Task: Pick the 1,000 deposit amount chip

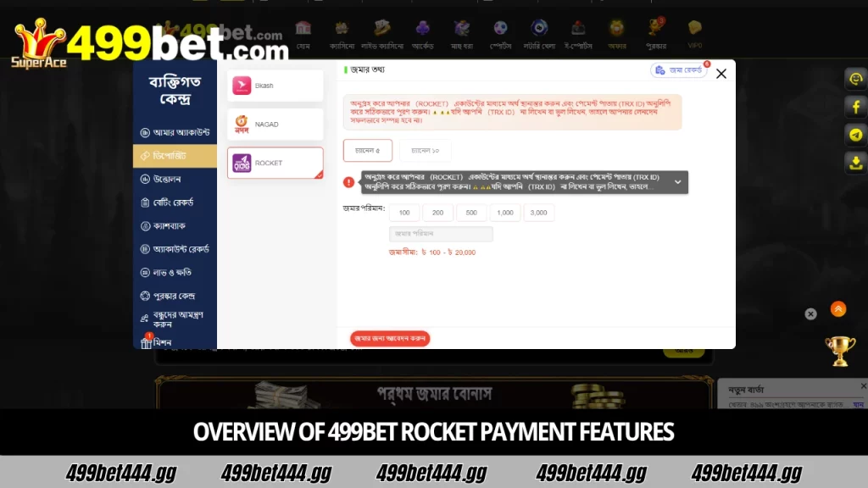Action: [x=505, y=213]
